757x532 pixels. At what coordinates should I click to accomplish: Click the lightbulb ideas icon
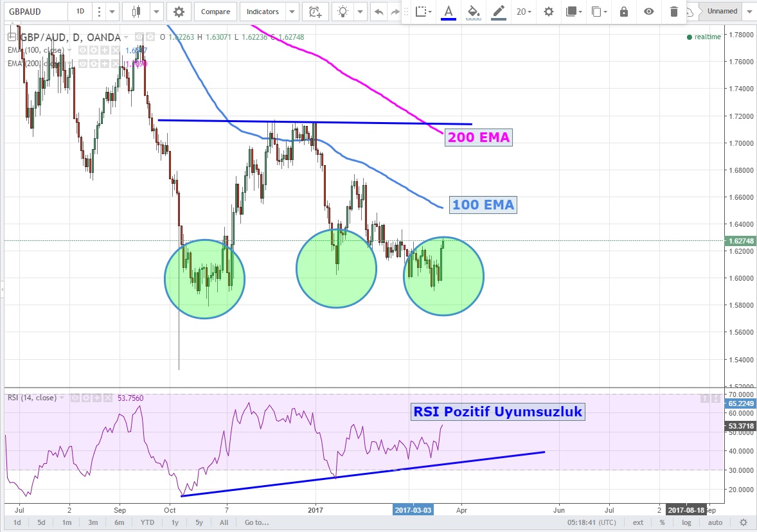344,12
